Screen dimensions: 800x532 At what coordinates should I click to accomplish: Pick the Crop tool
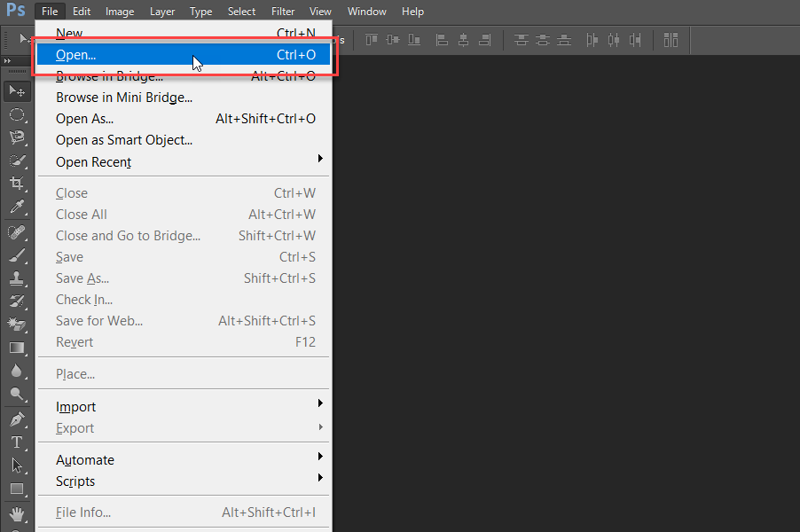tap(17, 184)
